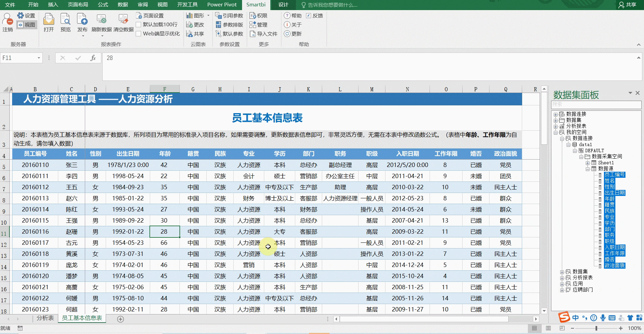Screen dimensions: 644x334
Task: Open the 文件 menu
Action: pyautogui.click(x=10, y=4)
